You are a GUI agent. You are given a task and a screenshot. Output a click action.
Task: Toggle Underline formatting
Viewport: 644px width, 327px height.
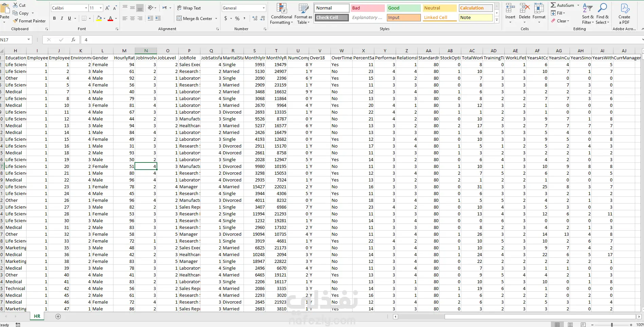[x=69, y=18]
